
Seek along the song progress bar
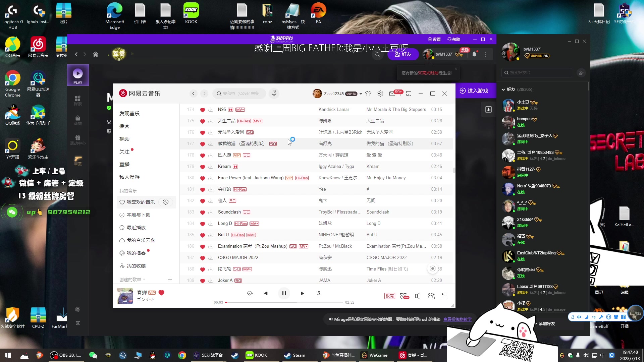[284, 302]
